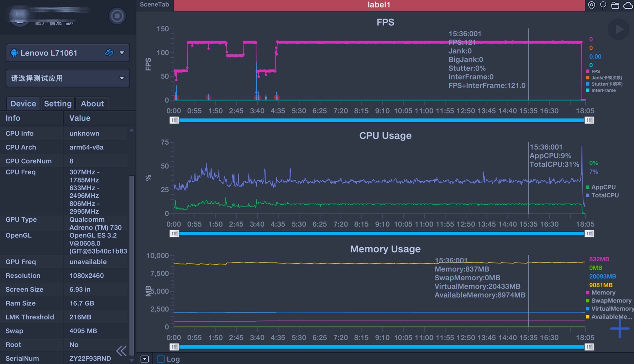Enable the Log checkbox
The image size is (634, 364).
point(161,359)
